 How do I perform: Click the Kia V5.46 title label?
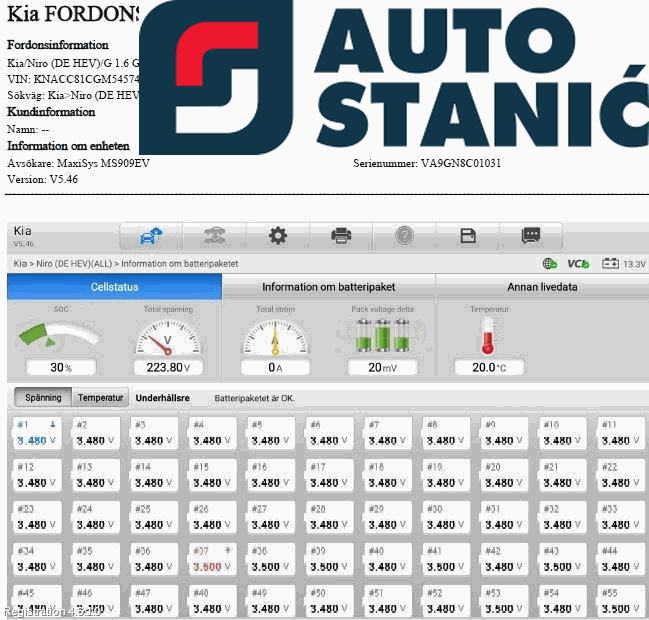coord(23,236)
